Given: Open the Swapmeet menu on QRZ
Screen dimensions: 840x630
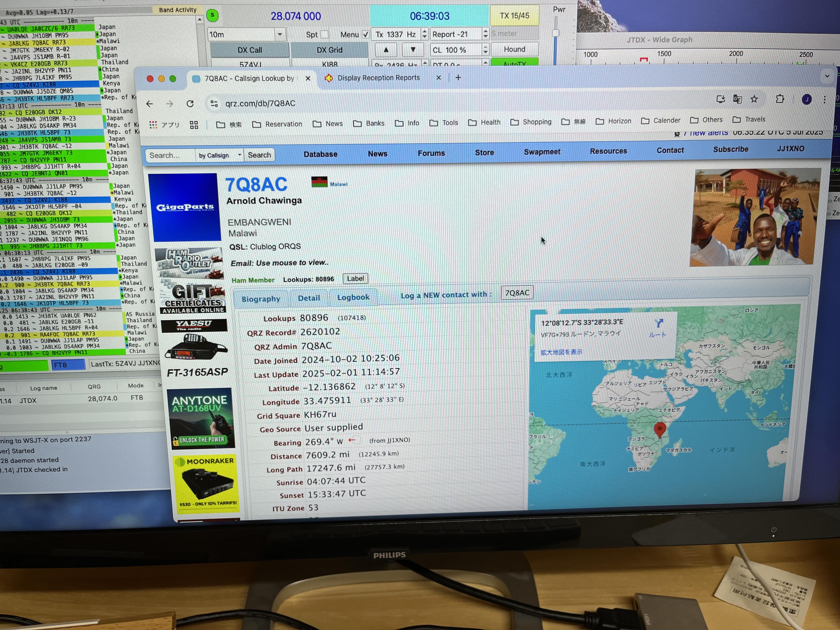Looking at the screenshot, I should click(x=542, y=152).
